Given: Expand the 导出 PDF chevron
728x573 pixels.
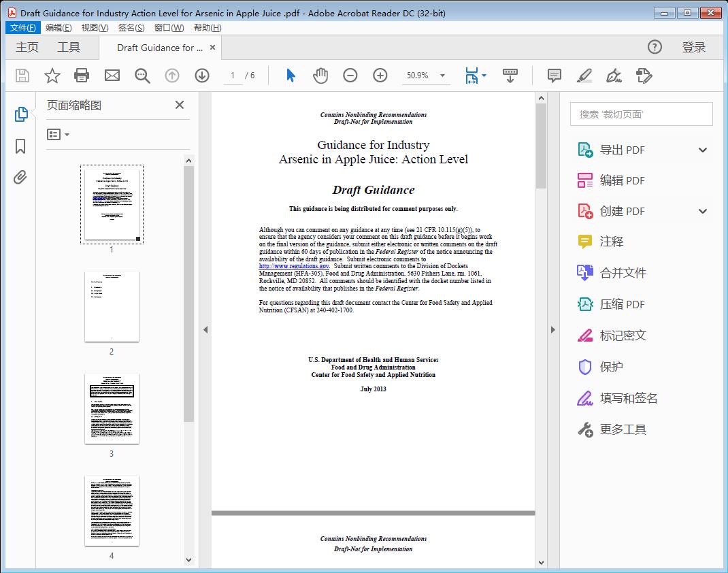Looking at the screenshot, I should 702,149.
